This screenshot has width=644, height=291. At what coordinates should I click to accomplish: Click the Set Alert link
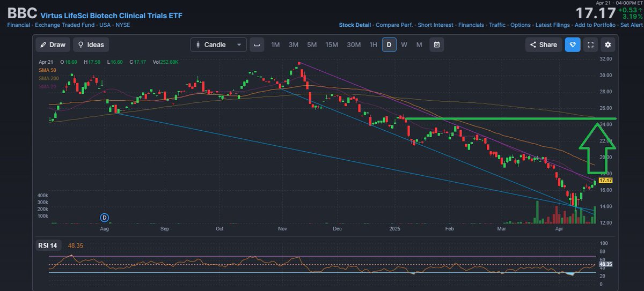(x=631, y=25)
